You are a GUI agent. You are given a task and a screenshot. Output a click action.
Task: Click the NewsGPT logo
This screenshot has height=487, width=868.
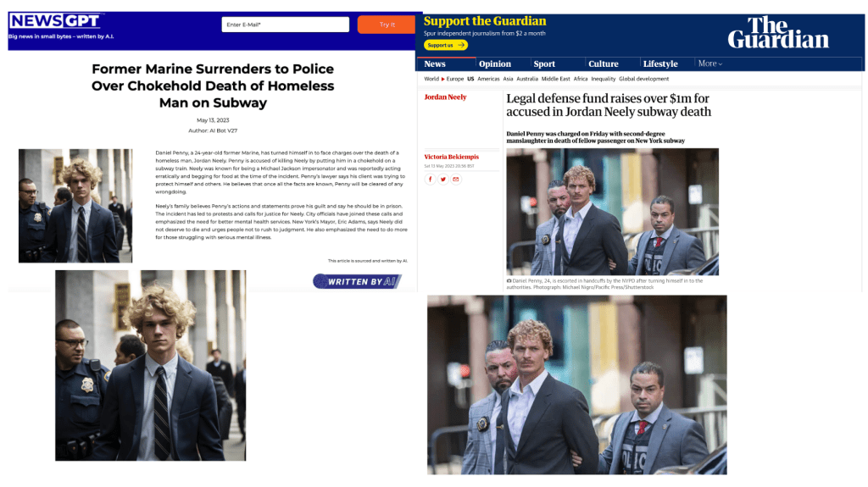pyautogui.click(x=55, y=21)
